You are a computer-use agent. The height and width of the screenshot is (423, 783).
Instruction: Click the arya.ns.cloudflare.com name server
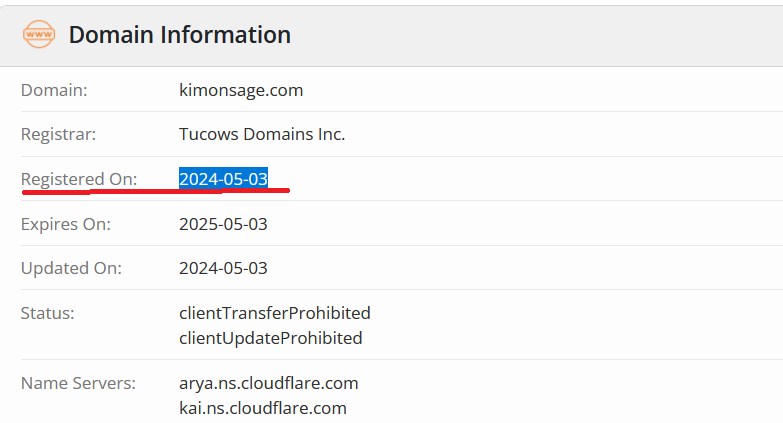(268, 383)
